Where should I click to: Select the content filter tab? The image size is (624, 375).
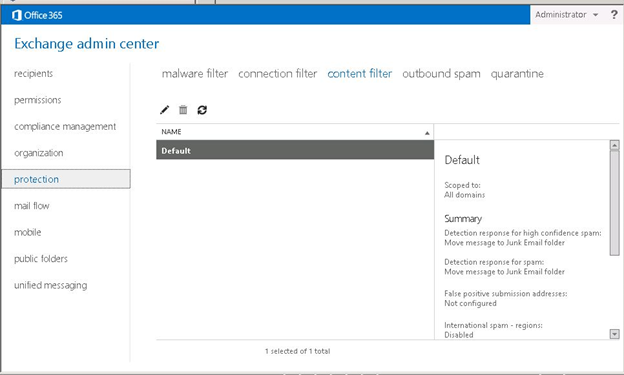(x=359, y=74)
